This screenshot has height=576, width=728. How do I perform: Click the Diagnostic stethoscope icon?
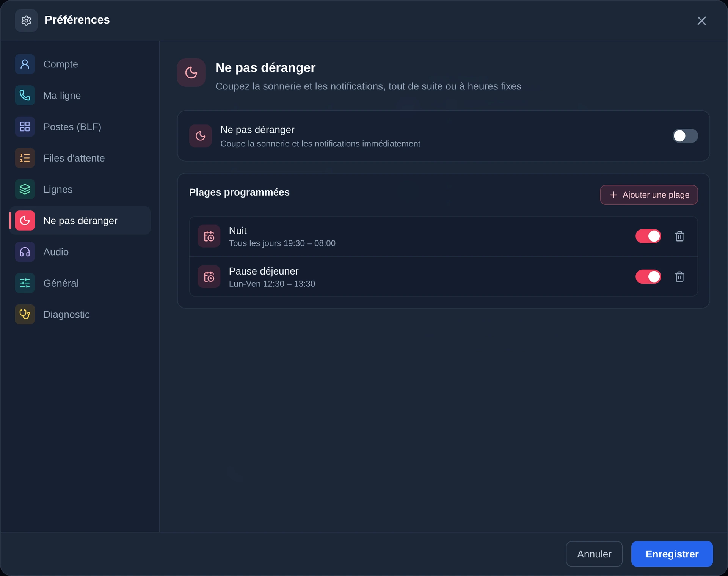point(25,314)
